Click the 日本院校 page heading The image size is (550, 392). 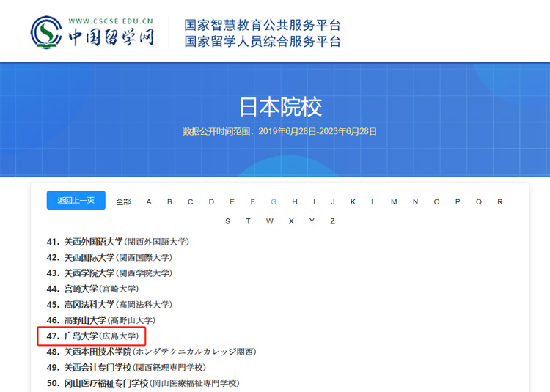(x=281, y=107)
